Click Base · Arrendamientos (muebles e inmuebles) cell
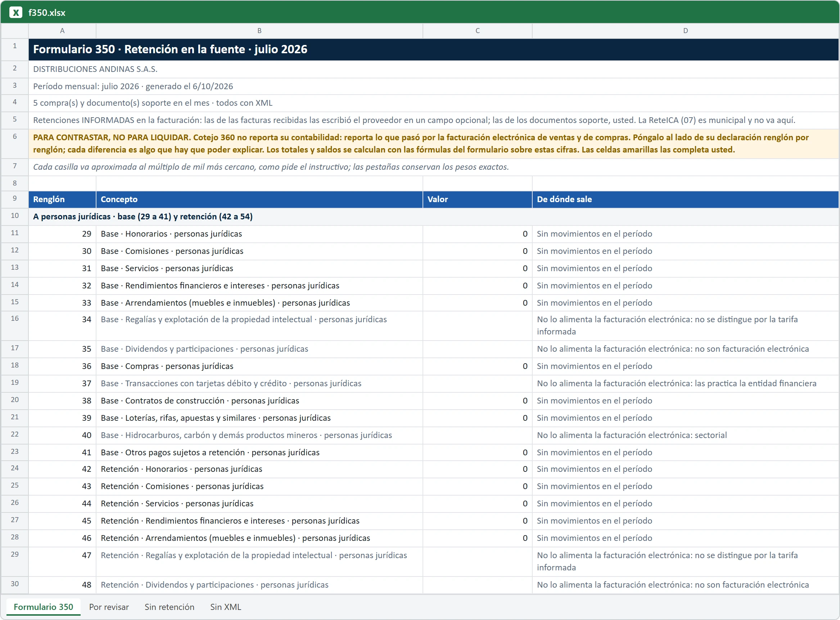Viewport: 840px width, 620px height. click(259, 303)
